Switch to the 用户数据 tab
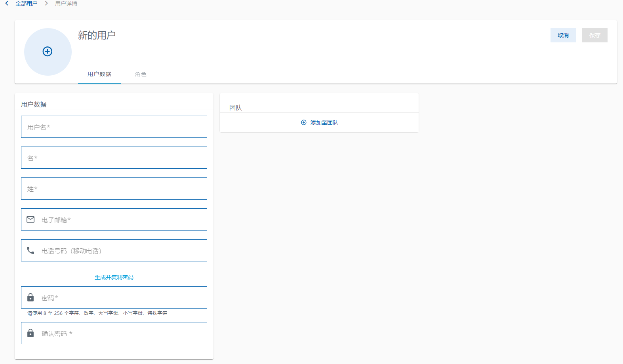 99,74
